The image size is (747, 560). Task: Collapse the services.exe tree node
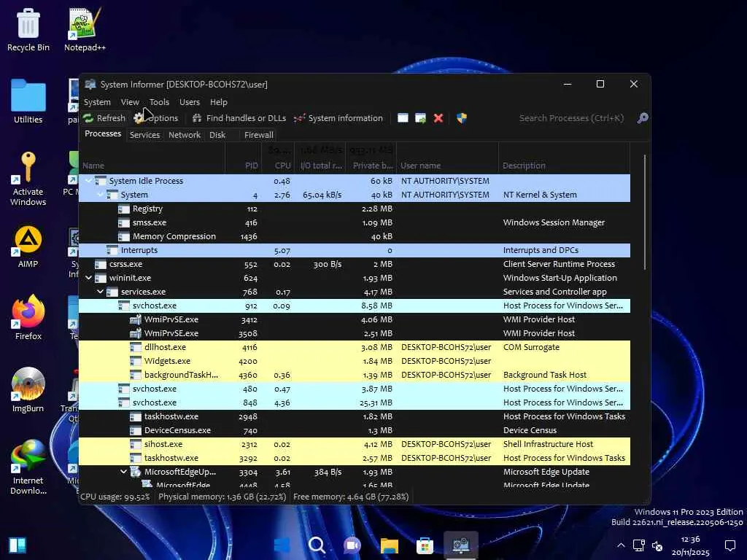coord(101,292)
